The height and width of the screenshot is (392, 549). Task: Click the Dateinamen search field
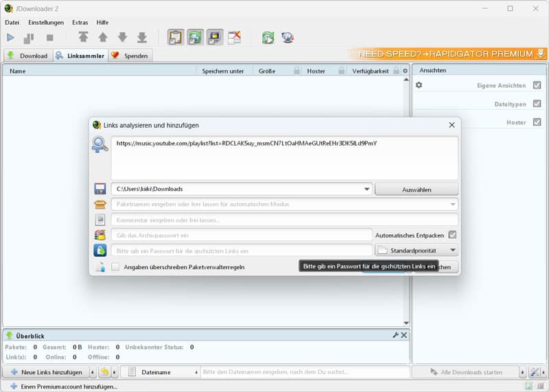pos(305,372)
